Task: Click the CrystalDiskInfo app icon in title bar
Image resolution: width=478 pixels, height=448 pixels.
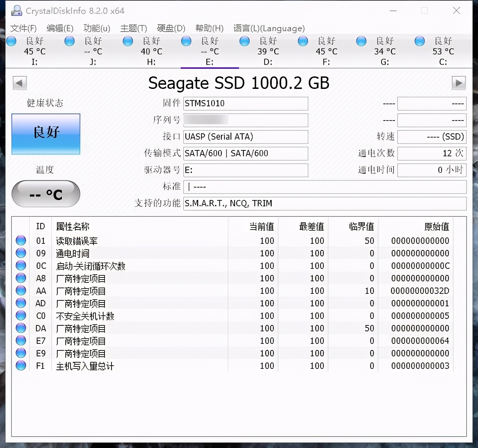Action: click(16, 11)
